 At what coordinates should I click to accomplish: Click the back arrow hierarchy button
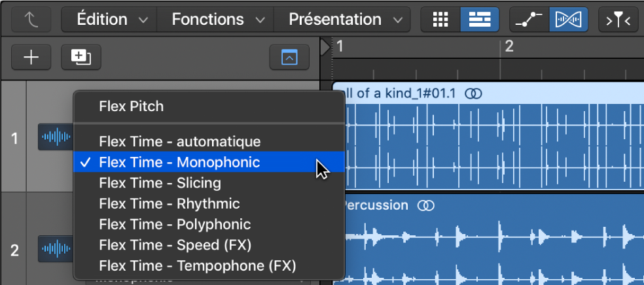[x=31, y=19]
